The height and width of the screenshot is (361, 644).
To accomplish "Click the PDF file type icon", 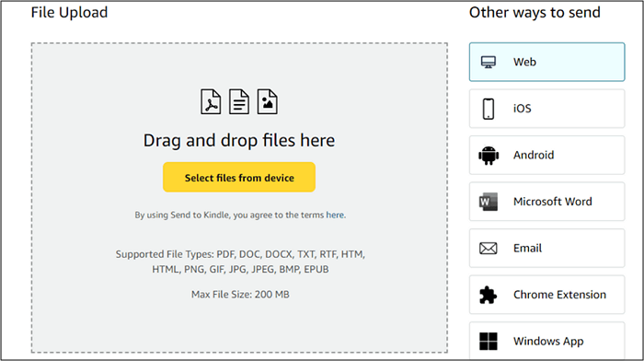I will 211,101.
